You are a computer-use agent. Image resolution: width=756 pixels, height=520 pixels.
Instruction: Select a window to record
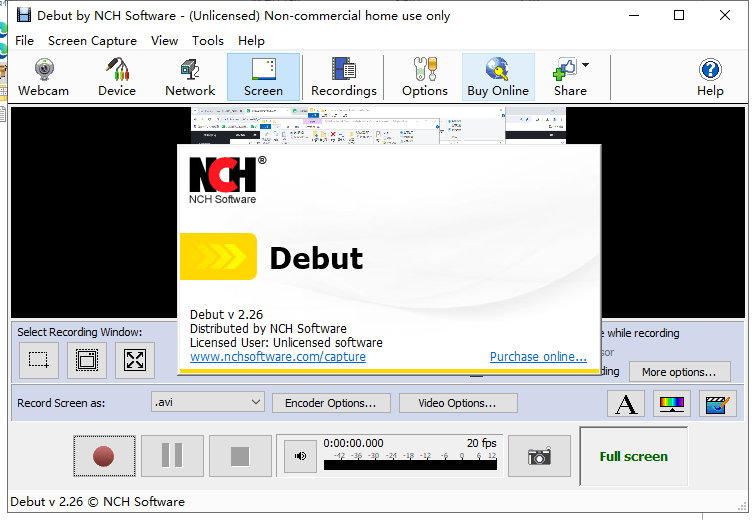87,360
